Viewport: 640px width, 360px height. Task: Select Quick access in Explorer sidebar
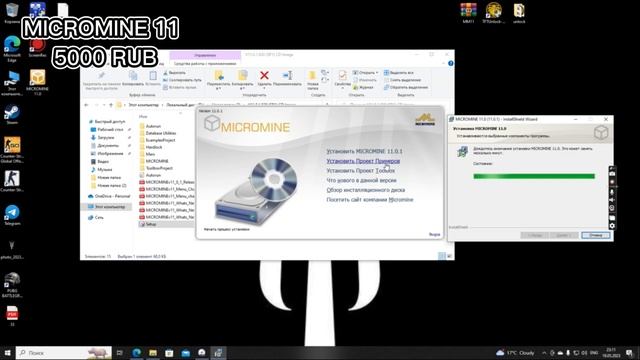click(107, 122)
